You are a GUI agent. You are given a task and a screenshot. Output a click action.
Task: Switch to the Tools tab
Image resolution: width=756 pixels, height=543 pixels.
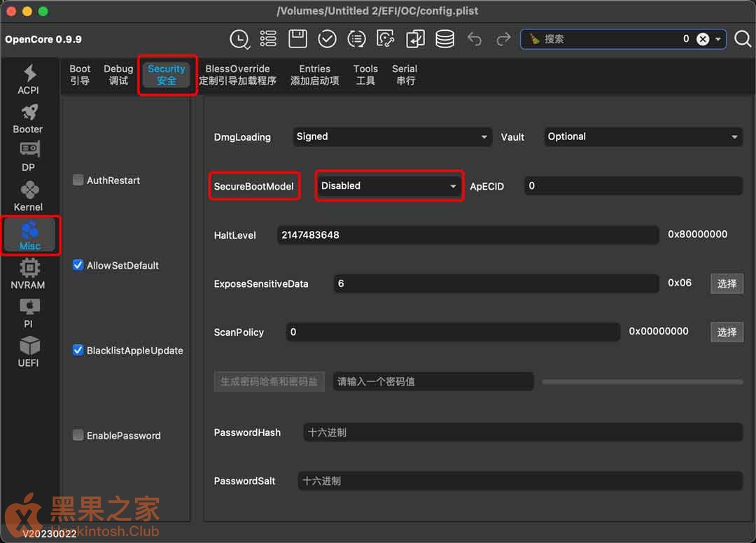tap(365, 75)
